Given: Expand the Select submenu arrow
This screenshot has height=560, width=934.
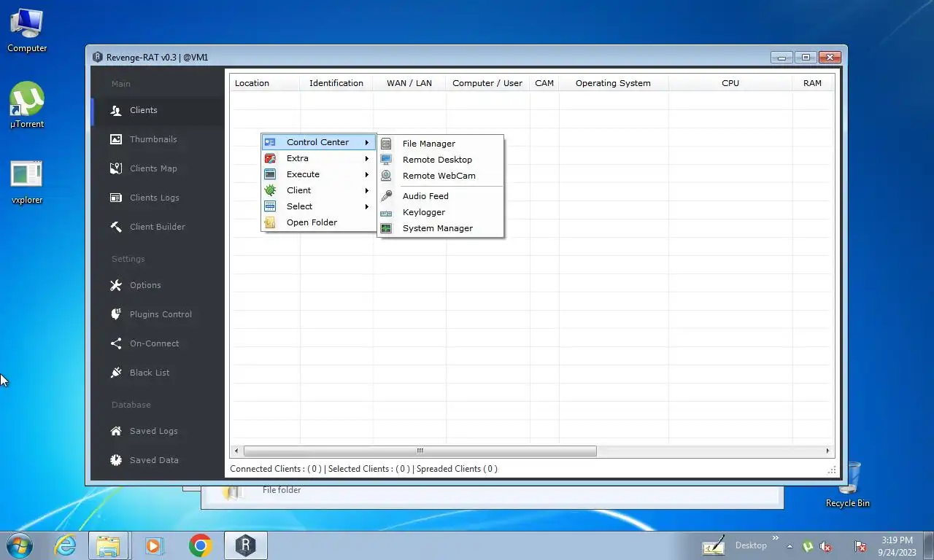Looking at the screenshot, I should [x=367, y=206].
